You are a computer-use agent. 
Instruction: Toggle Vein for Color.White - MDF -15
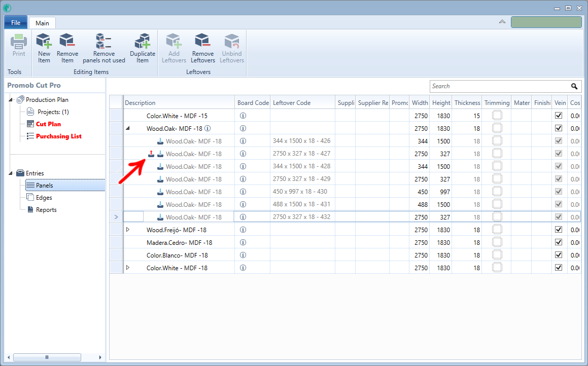point(559,116)
